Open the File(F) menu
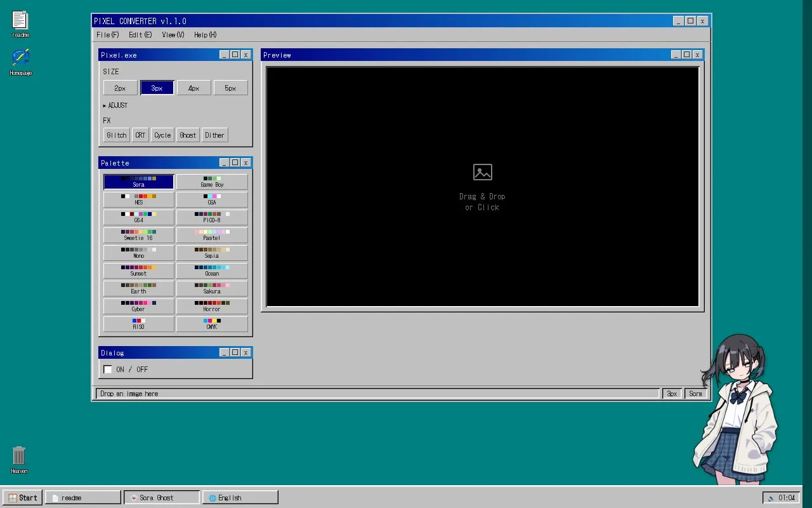This screenshot has height=508, width=812. coord(107,35)
